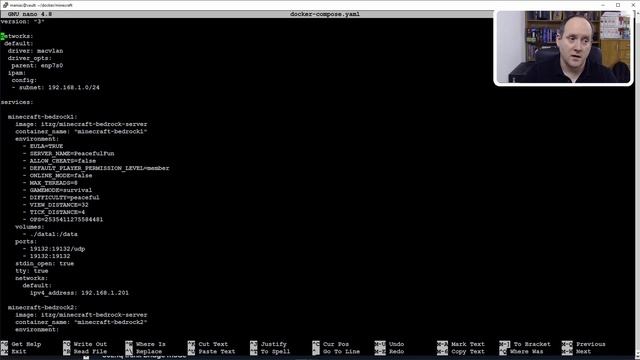Viewport: 640px width, 360px height.
Task: Click the minecraft-bedrock1: service name
Action: [x=42, y=117]
